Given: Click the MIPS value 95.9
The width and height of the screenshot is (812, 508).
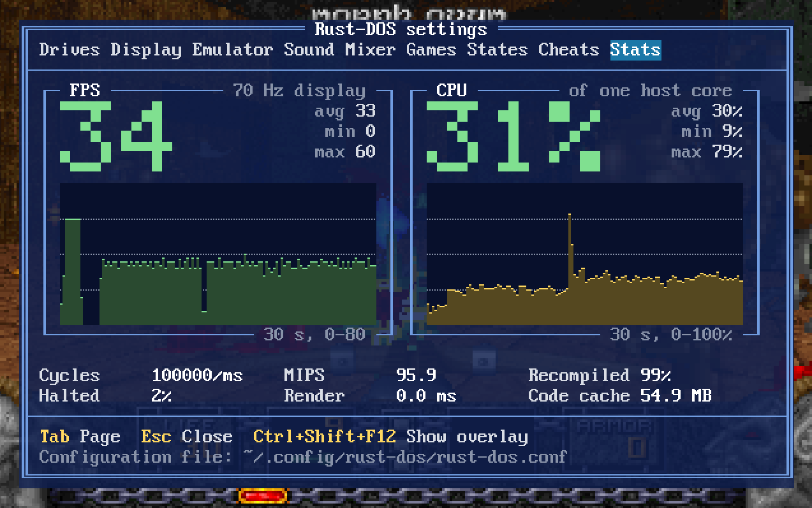Looking at the screenshot, I should [417, 375].
